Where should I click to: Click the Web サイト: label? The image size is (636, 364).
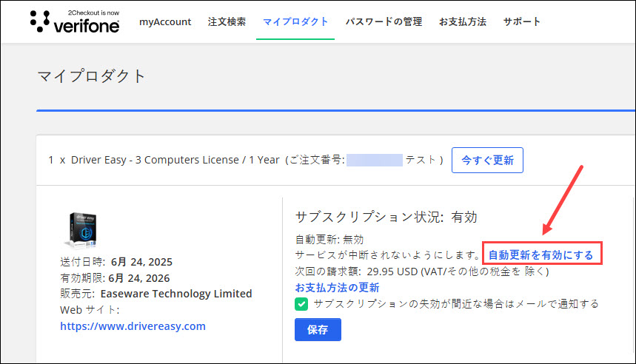point(90,310)
